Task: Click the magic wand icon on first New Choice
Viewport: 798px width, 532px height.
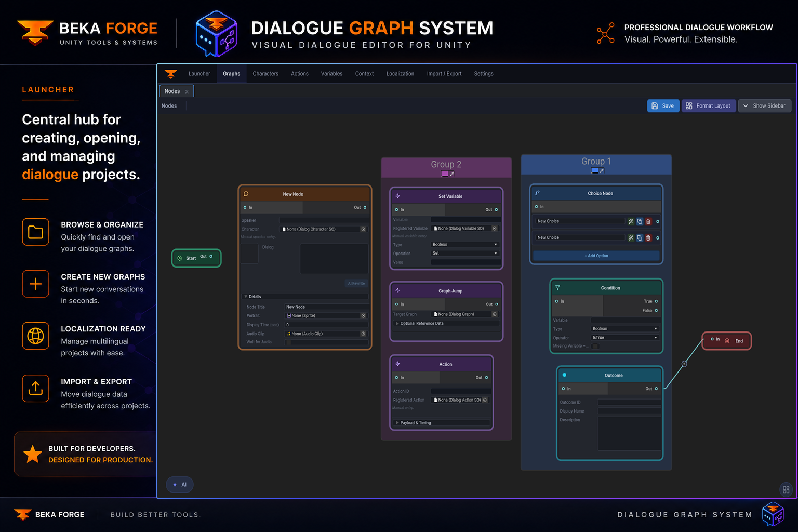Action: click(631, 221)
